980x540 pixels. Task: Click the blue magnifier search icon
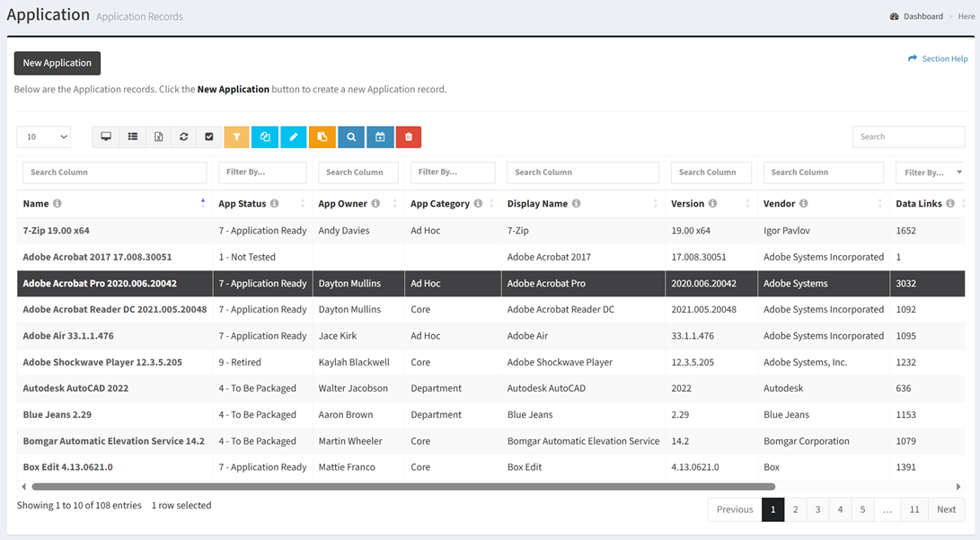coord(351,137)
